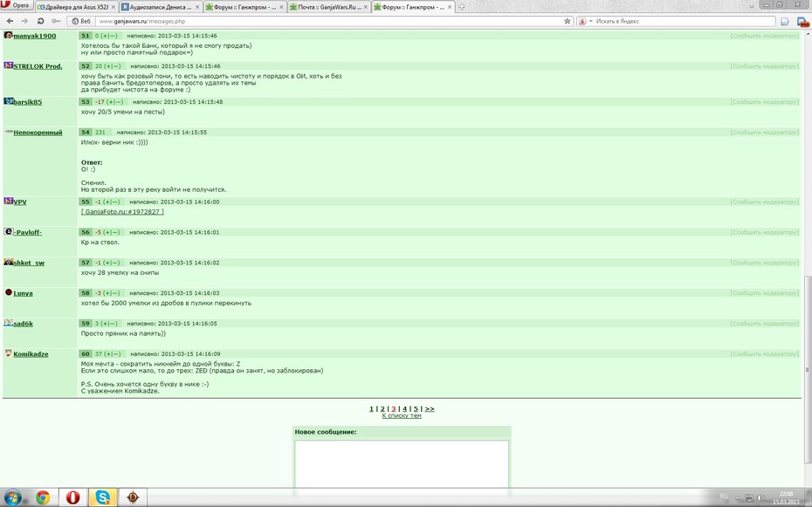This screenshot has width=812, height=507.
Task: Open Chrome from the taskbar
Action: point(43,497)
